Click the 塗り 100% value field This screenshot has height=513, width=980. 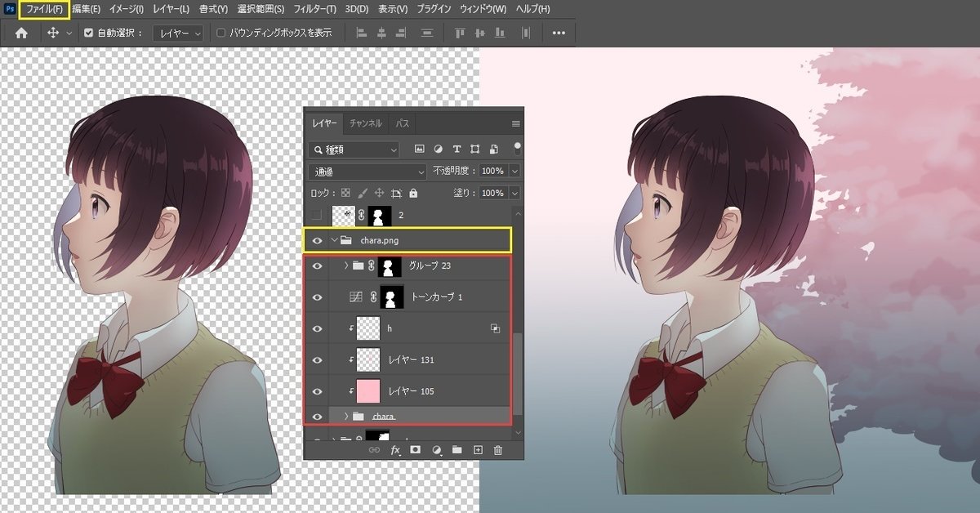492,194
